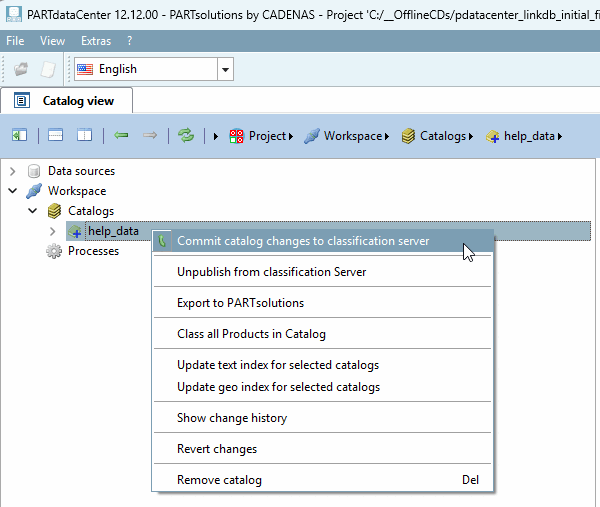The width and height of the screenshot is (600, 507).
Task: Select the help_data catalog tree item
Action: coord(113,231)
